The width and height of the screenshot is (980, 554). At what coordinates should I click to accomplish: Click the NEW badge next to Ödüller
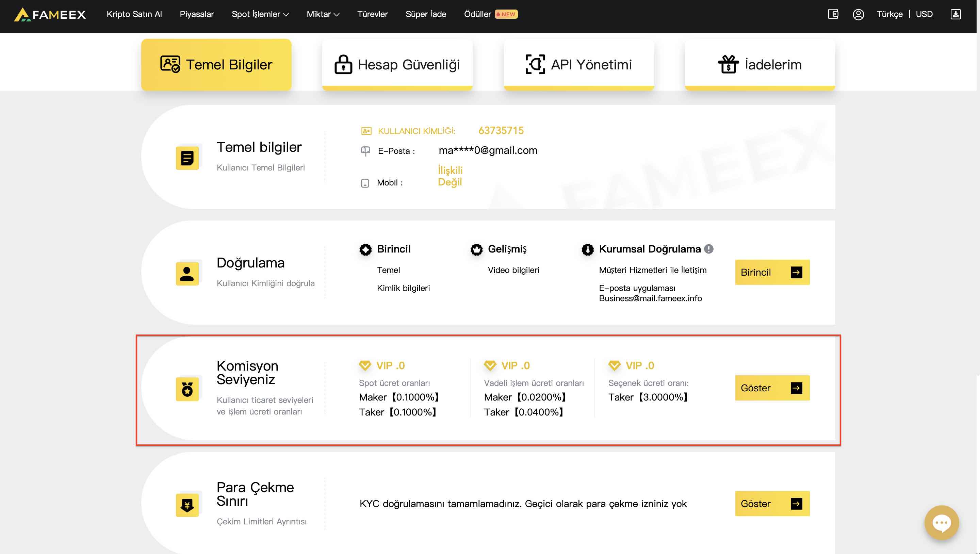[506, 14]
